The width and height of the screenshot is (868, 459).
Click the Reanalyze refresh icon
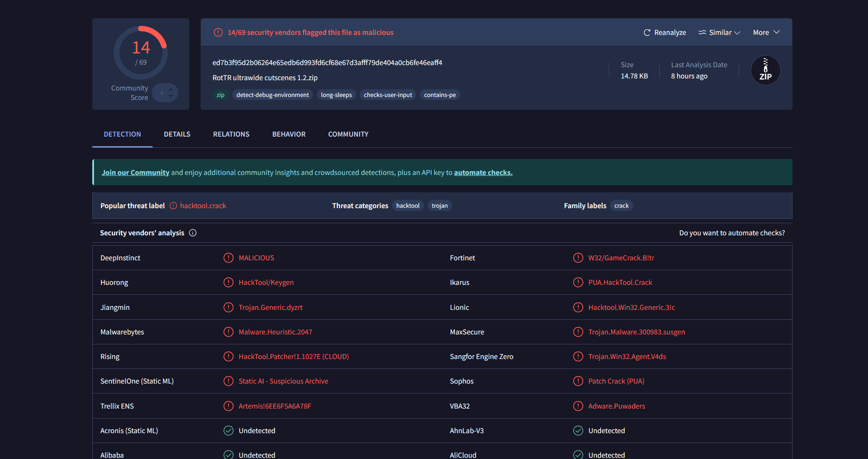point(647,33)
